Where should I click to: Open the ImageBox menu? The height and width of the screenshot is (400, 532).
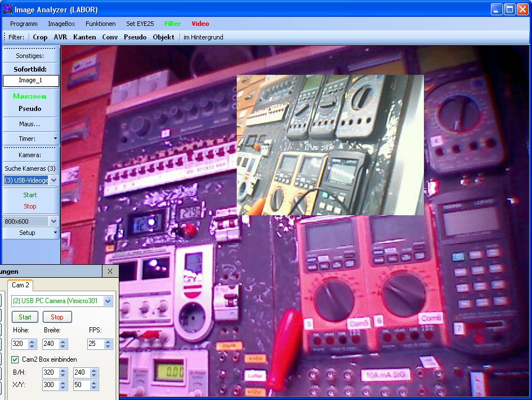point(61,24)
